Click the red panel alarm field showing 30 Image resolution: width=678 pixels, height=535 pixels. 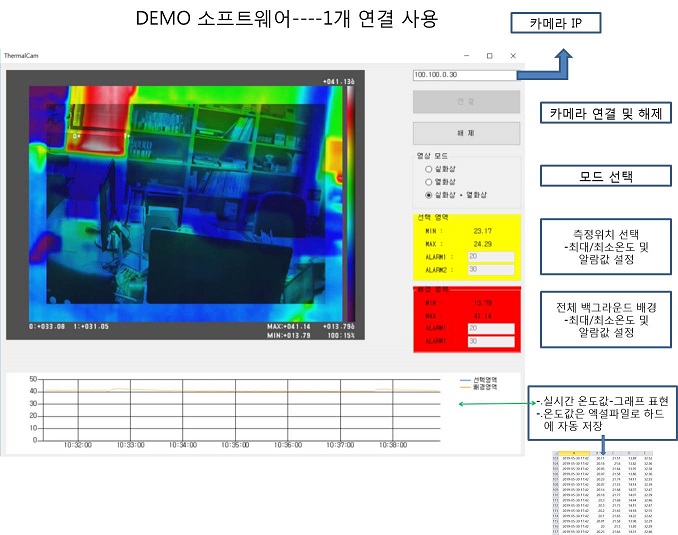(x=491, y=341)
